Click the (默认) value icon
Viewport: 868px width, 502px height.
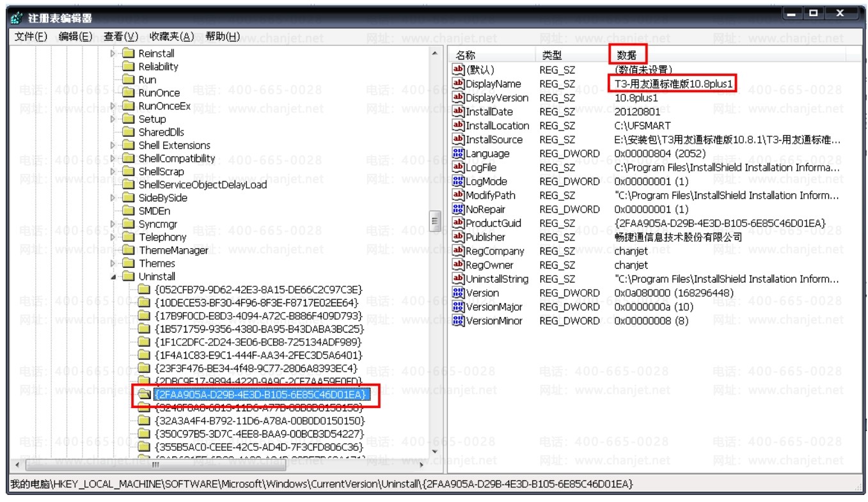[x=458, y=70]
